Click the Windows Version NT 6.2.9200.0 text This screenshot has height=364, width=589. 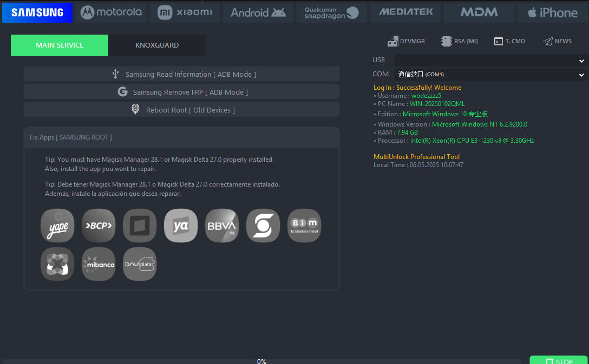(480, 124)
